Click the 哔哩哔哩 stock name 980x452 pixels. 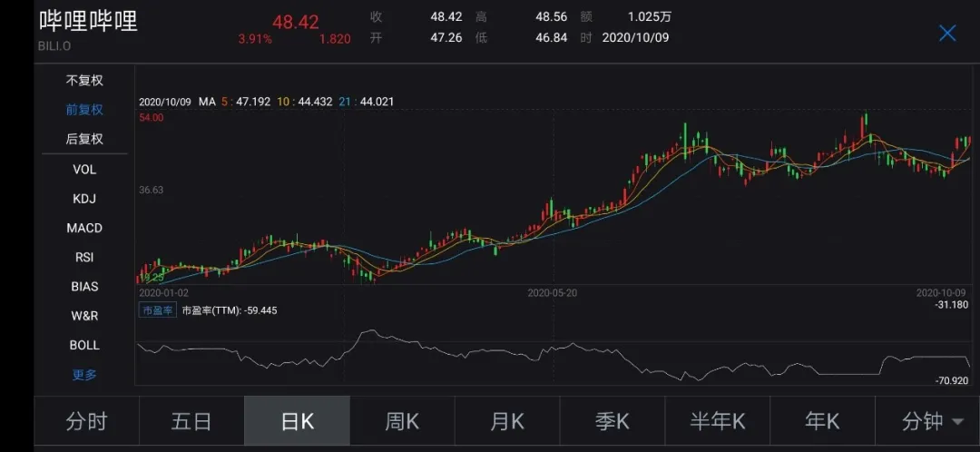point(88,21)
